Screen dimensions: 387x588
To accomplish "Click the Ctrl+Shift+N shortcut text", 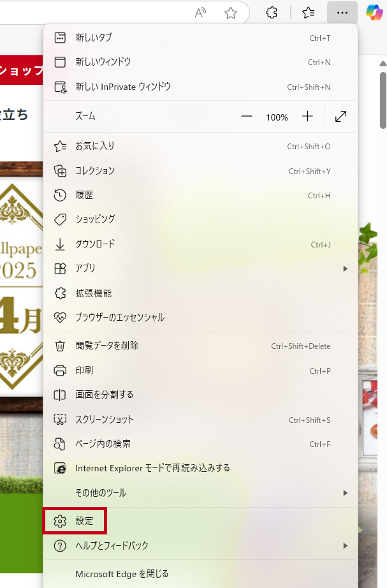I will 309,87.
